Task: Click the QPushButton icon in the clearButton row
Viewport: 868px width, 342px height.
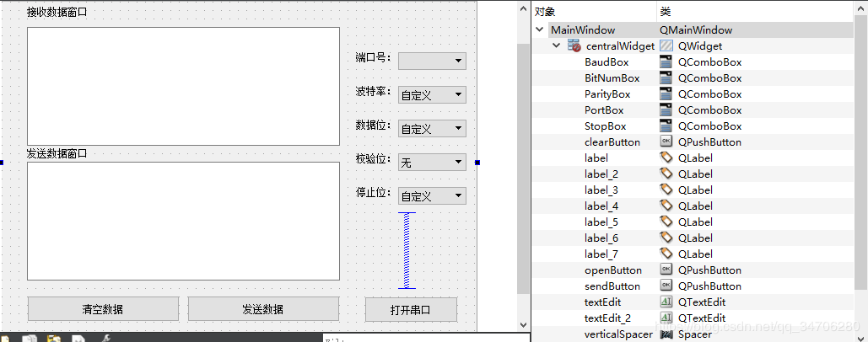Action: (x=666, y=142)
